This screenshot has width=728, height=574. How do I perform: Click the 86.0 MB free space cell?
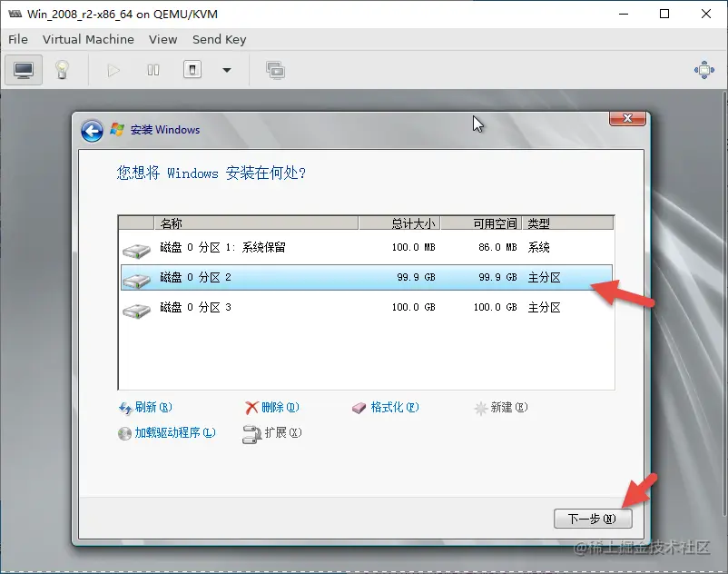pos(497,248)
